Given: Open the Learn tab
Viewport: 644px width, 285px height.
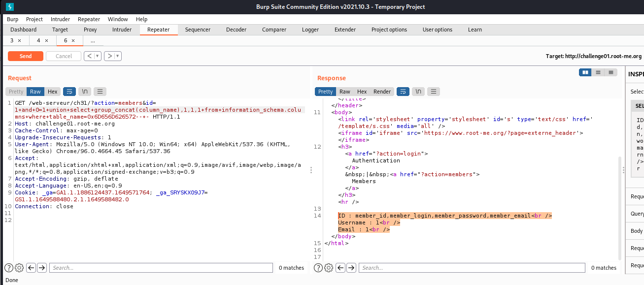Looking at the screenshot, I should tap(475, 30).
